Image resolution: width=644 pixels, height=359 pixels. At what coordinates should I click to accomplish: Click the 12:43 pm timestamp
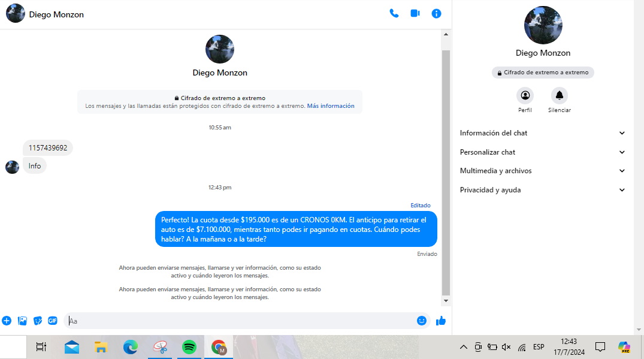pyautogui.click(x=220, y=188)
